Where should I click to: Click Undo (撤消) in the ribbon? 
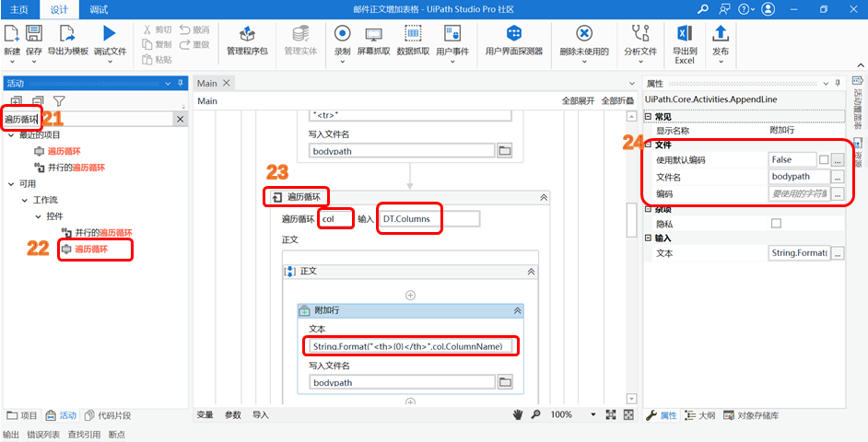[194, 29]
